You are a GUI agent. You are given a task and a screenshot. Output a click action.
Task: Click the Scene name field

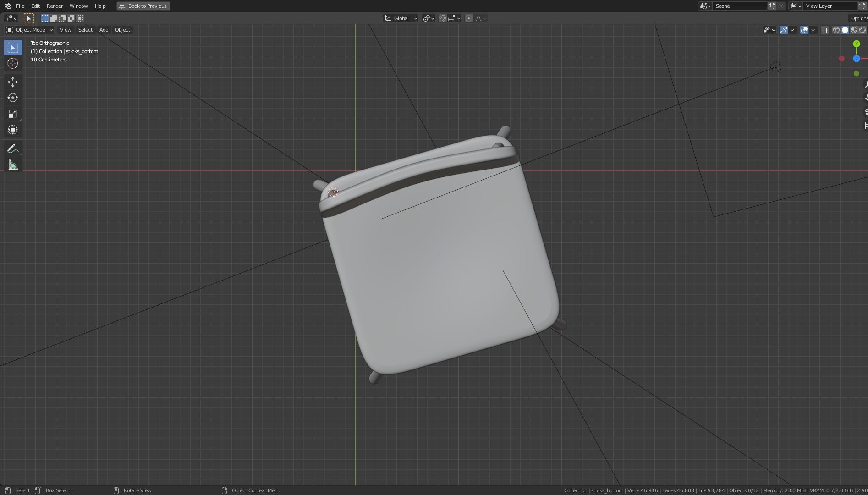click(x=740, y=6)
